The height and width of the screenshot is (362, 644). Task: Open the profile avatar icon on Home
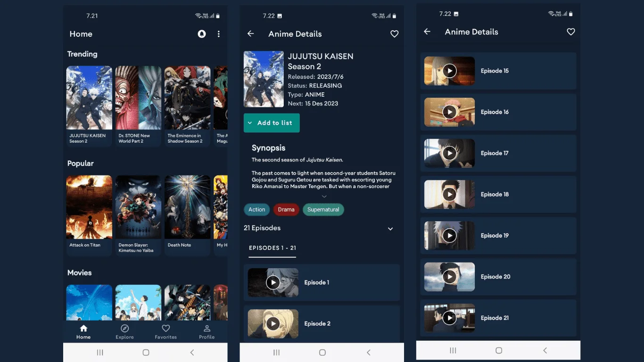202,34
